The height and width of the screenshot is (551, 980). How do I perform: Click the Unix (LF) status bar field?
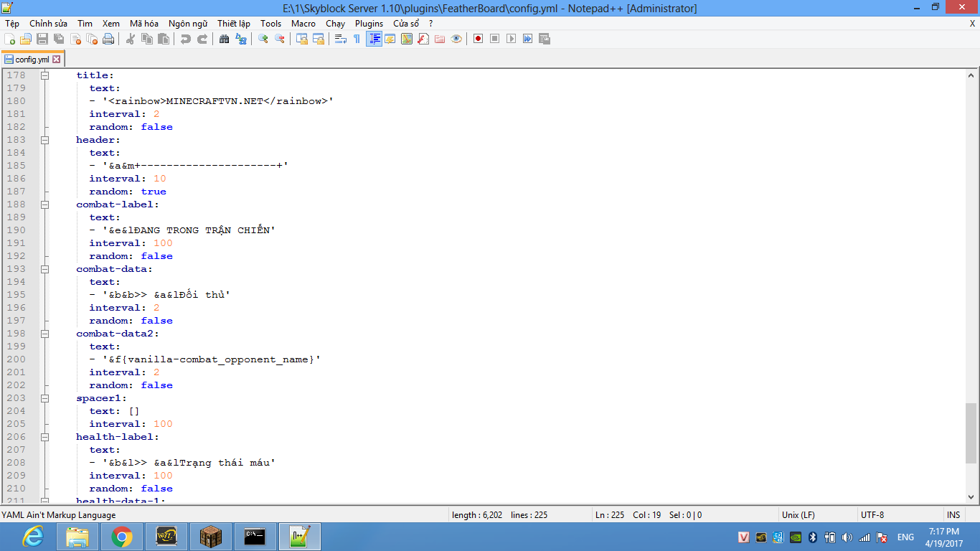click(x=818, y=514)
